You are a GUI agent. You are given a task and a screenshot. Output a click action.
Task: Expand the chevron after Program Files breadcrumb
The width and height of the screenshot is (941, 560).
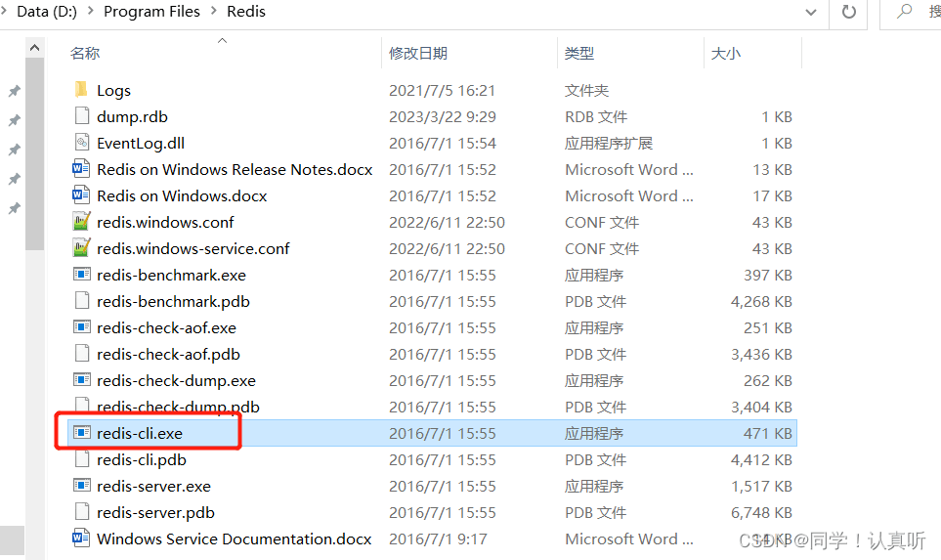pyautogui.click(x=213, y=12)
